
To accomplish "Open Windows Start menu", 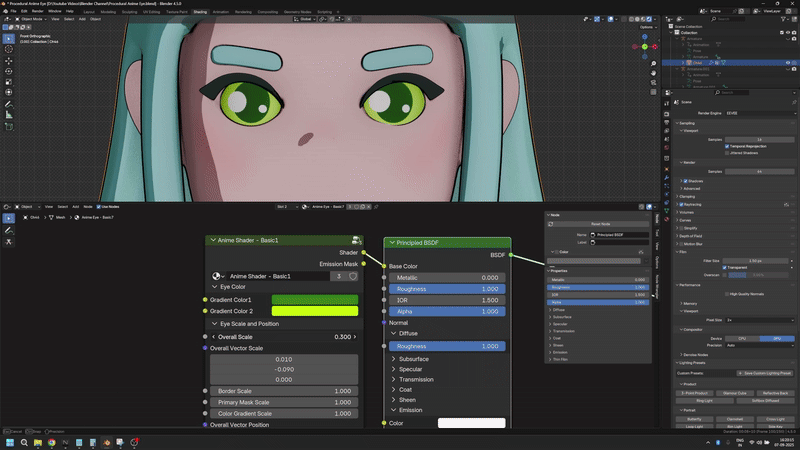I will 10,442.
